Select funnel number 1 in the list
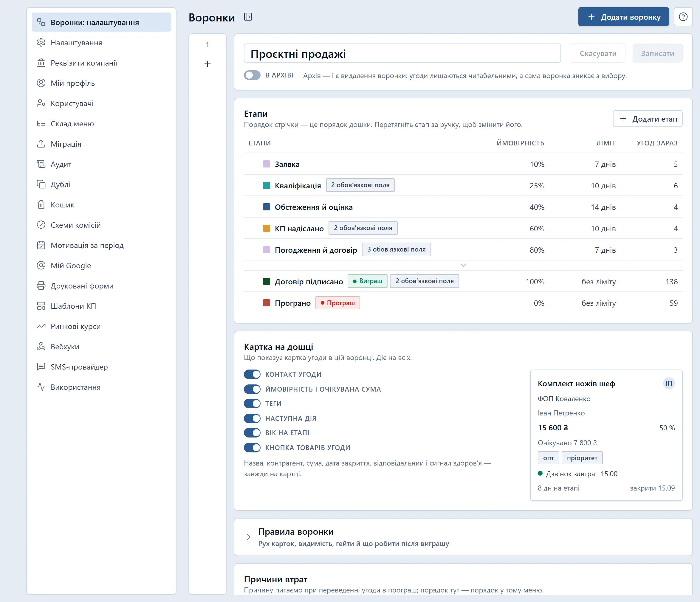This screenshot has height=602, width=700. point(207,45)
